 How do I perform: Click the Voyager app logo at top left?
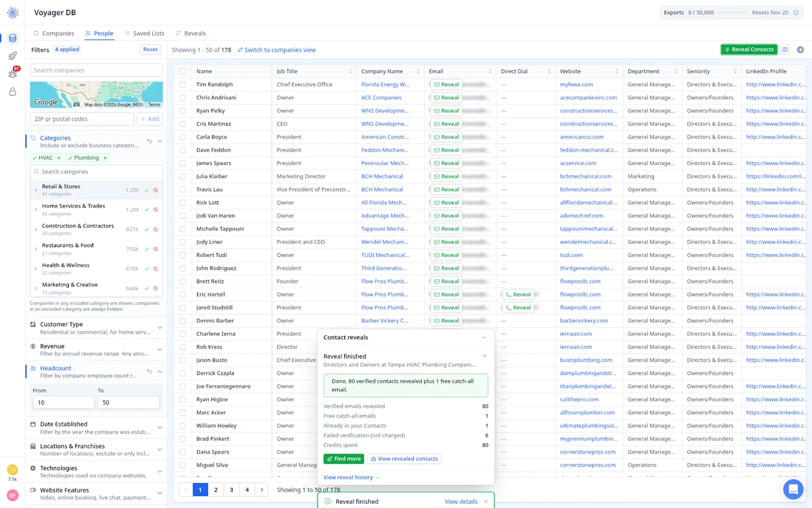13,13
